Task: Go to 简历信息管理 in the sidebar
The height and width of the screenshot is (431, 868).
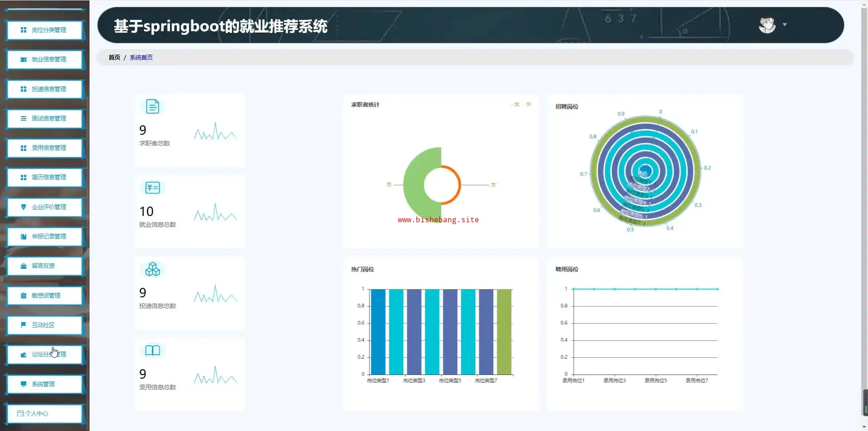Action: point(45,178)
